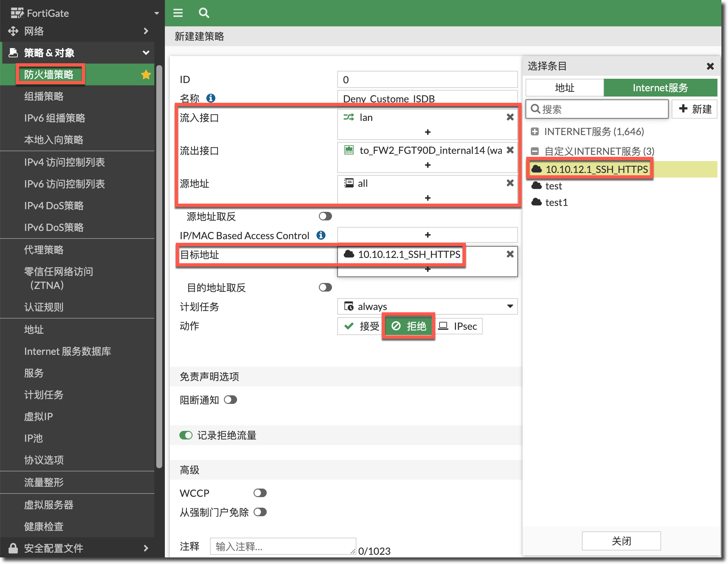Toggle the 源地址取反 switch
This screenshot has width=728, height=564.
pyautogui.click(x=325, y=216)
